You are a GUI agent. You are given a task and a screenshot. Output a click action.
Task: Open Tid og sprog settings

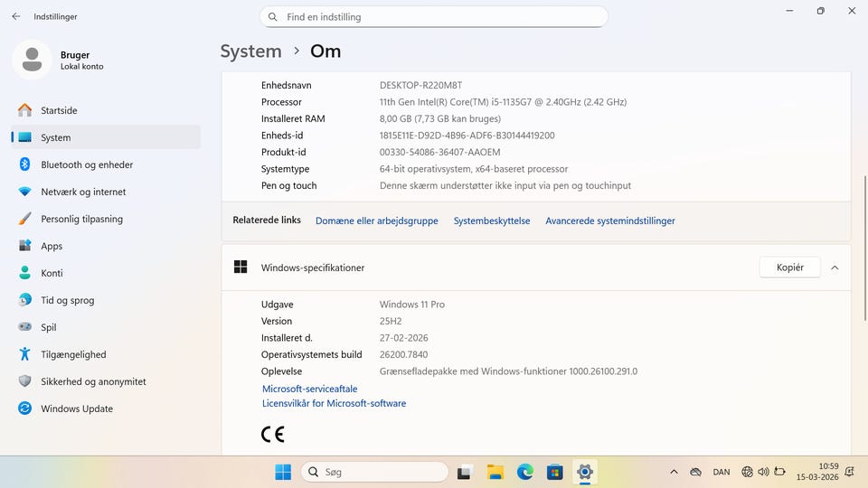(x=67, y=300)
